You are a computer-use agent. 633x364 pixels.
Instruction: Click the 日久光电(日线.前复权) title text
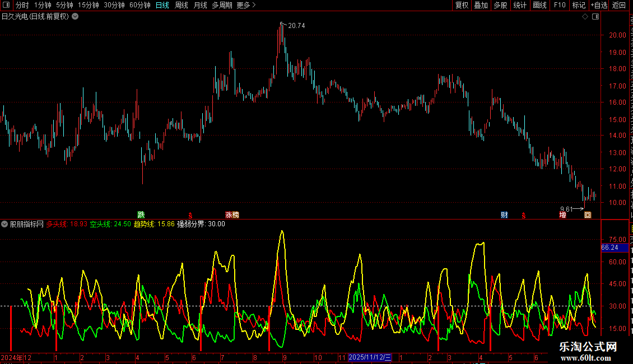tap(35, 17)
